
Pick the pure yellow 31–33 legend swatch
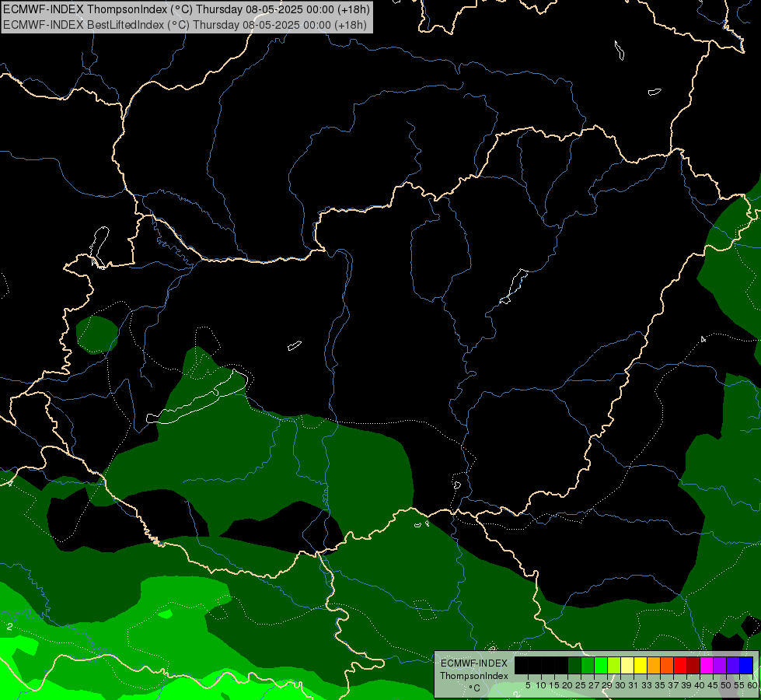tap(641, 665)
